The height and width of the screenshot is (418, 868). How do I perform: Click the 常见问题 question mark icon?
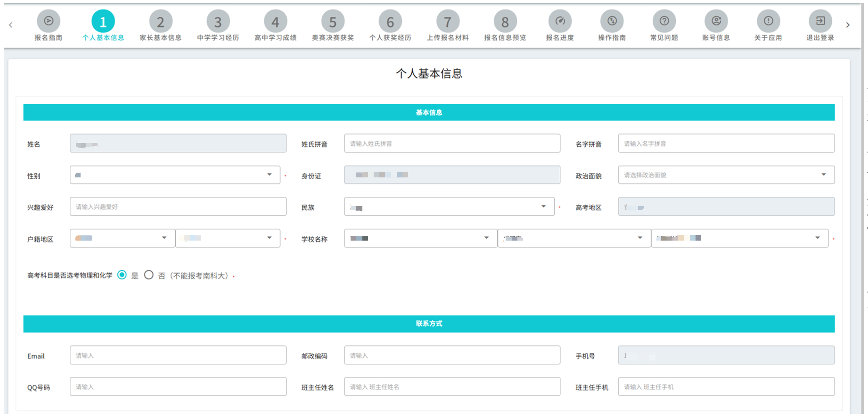[664, 21]
